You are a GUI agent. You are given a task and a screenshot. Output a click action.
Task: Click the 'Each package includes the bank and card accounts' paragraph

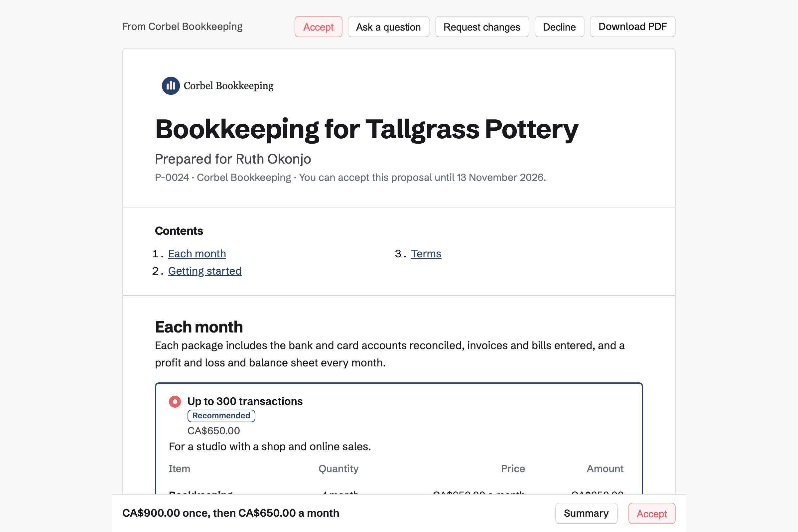coord(390,354)
